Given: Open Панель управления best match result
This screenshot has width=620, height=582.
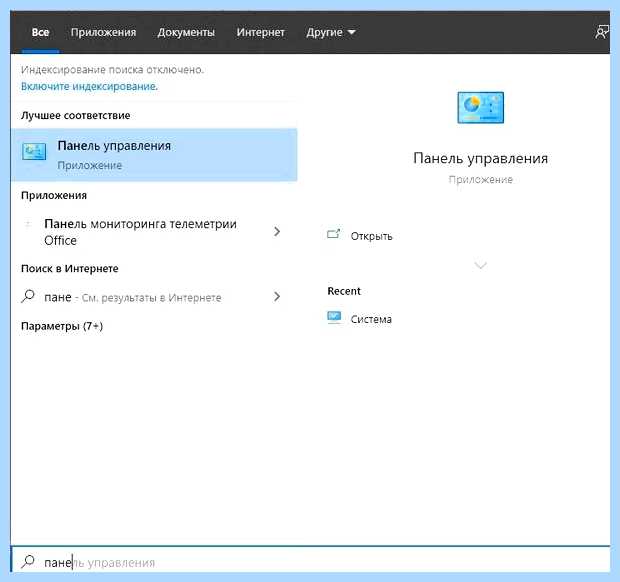Looking at the screenshot, I should pyautogui.click(x=154, y=155).
